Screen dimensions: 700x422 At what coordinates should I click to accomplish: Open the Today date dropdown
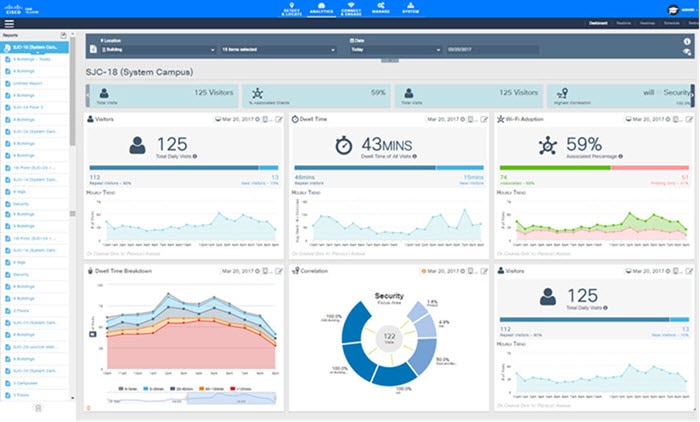tap(396, 50)
